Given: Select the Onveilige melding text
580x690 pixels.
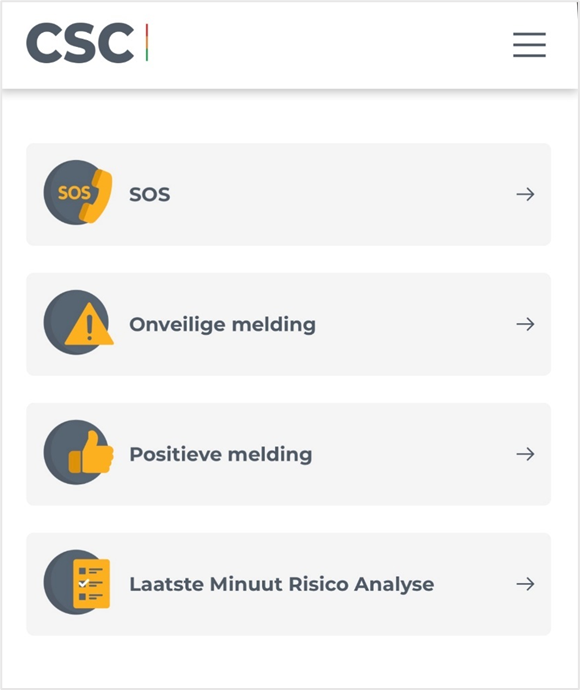Looking at the screenshot, I should (222, 325).
